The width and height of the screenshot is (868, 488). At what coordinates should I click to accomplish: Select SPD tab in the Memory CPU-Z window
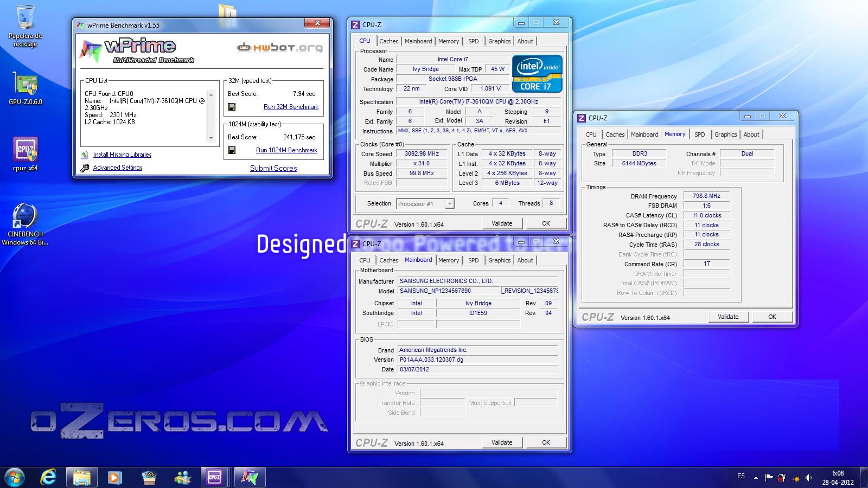700,134
